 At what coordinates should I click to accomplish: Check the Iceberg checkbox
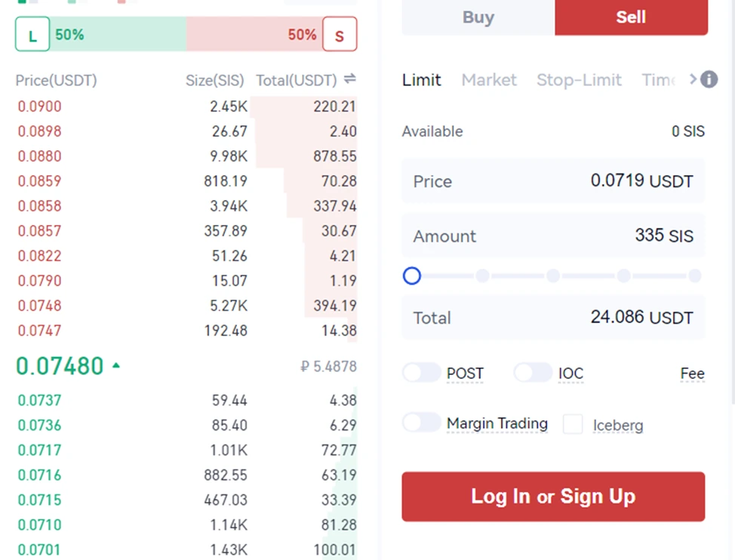coord(573,425)
